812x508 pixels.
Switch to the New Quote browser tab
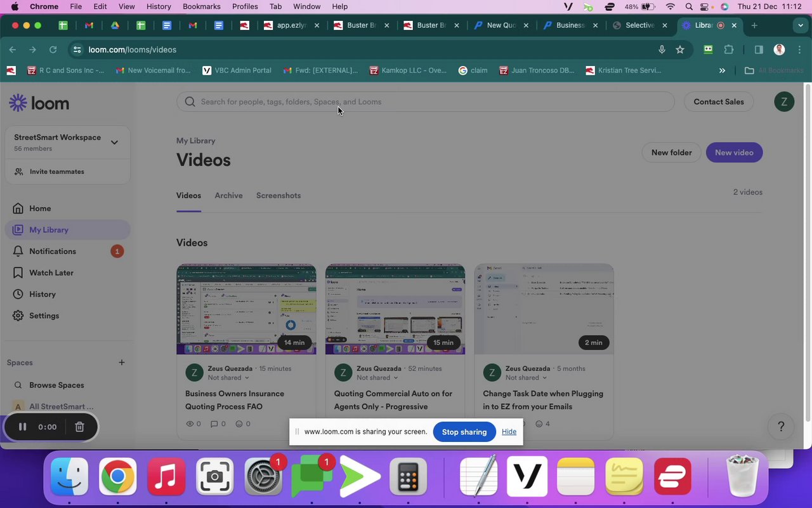(501, 25)
